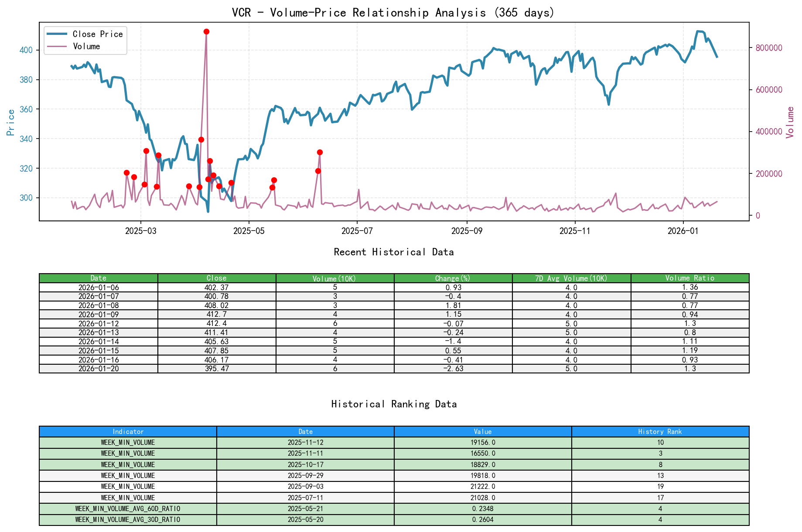The image size is (802, 532).
Task: Click the Close column header
Action: 216,278
